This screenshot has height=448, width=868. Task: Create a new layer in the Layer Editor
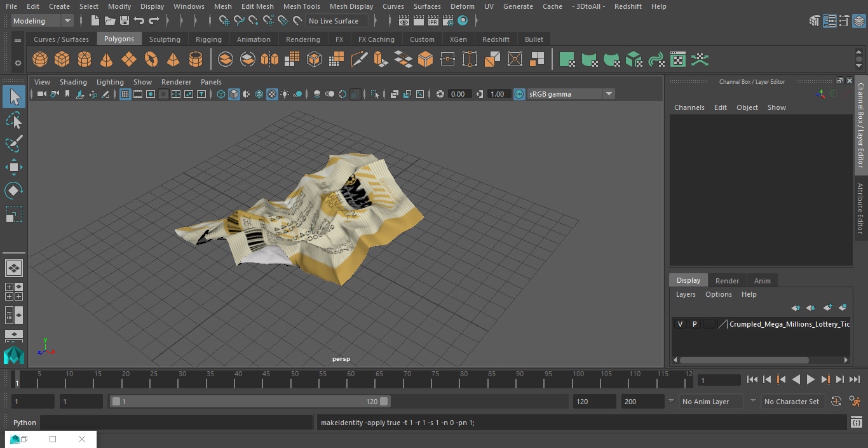pyautogui.click(x=827, y=308)
